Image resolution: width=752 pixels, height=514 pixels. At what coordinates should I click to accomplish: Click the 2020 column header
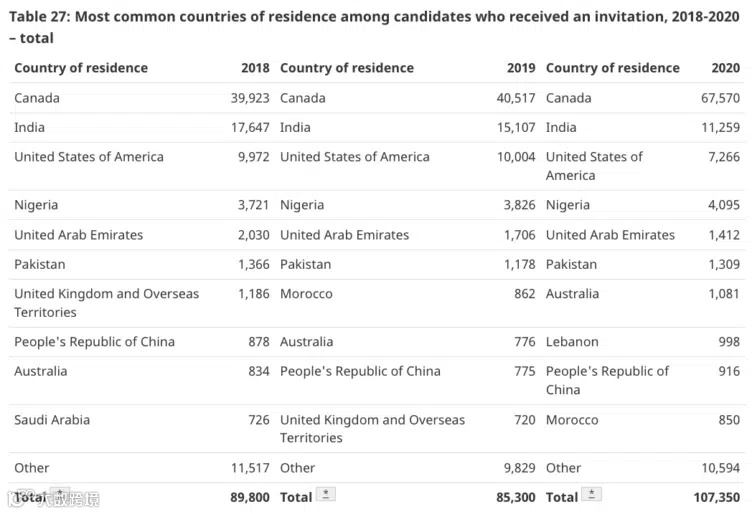(x=725, y=68)
